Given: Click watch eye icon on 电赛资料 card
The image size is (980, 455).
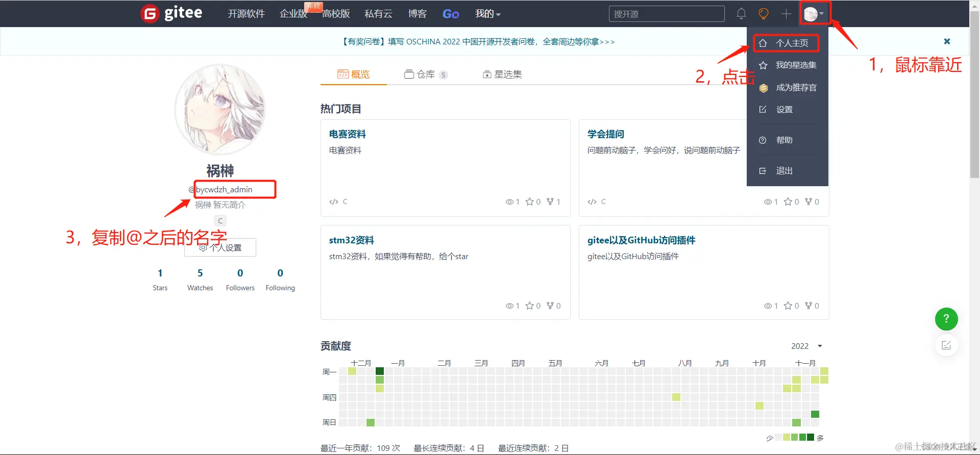Looking at the screenshot, I should (509, 201).
